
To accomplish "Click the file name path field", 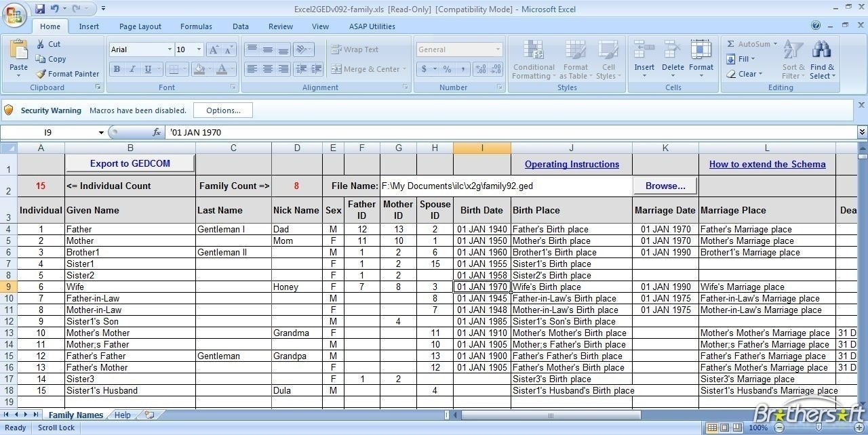I will 505,186.
